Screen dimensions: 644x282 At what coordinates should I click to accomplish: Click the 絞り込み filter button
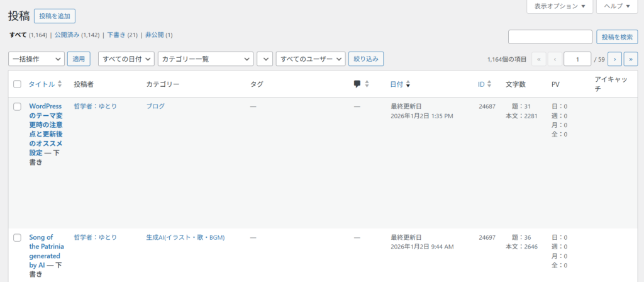[x=366, y=59]
